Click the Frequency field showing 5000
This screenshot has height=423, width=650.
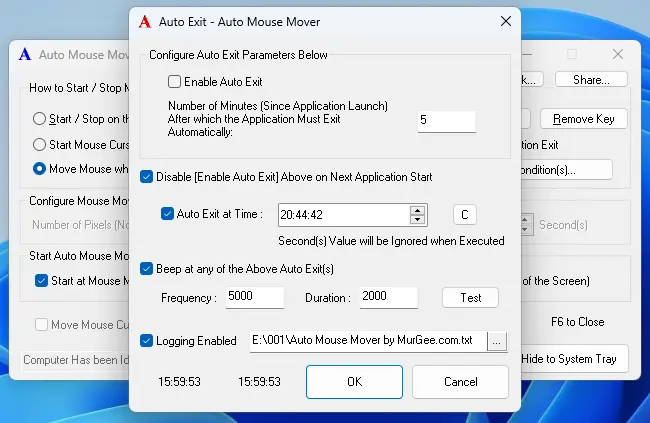(x=255, y=297)
